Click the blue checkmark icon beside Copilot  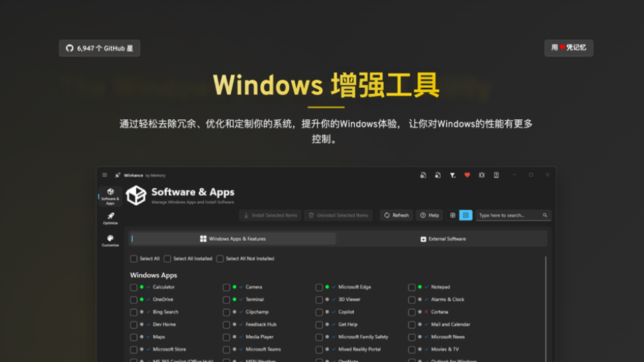[x=333, y=312]
